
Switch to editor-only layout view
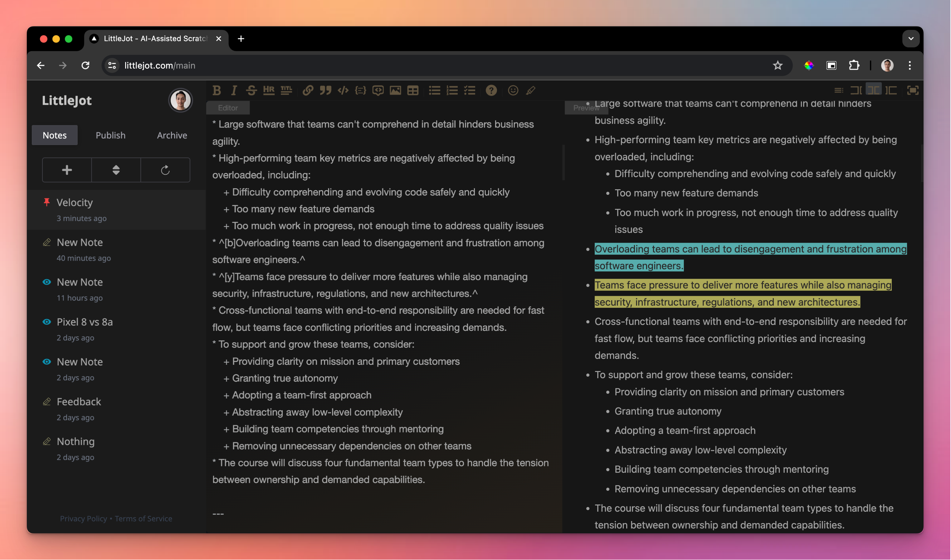click(856, 90)
